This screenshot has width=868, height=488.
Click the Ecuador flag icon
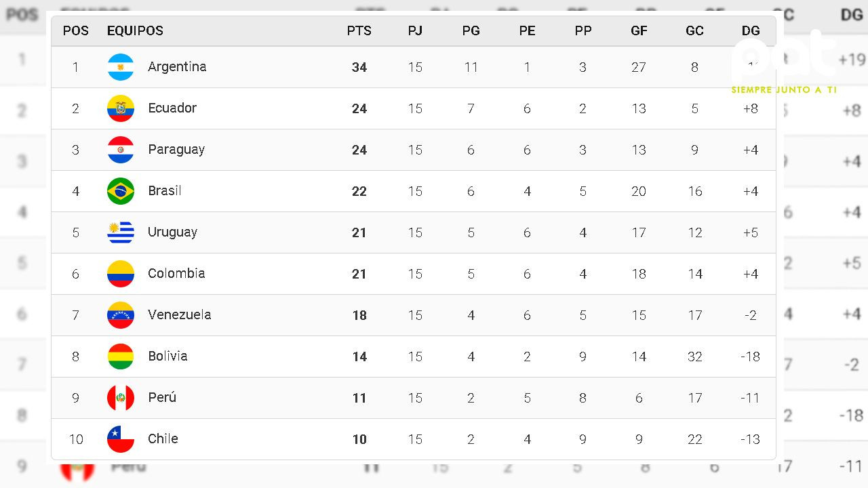coord(121,108)
